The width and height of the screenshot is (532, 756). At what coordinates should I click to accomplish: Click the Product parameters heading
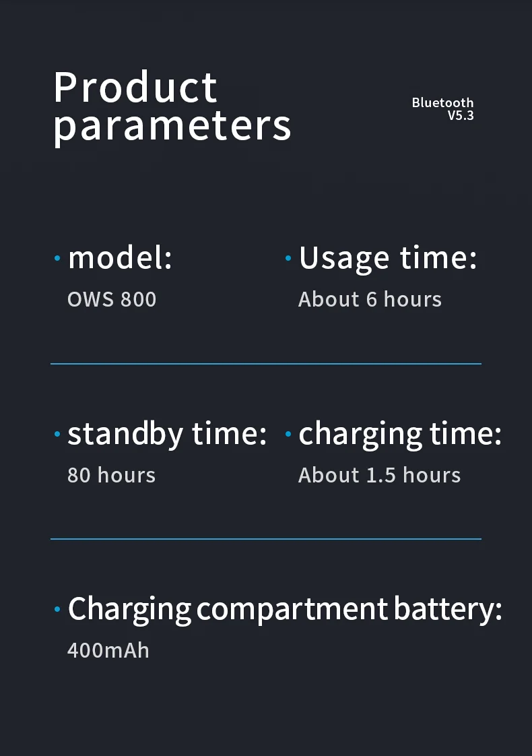click(x=172, y=107)
